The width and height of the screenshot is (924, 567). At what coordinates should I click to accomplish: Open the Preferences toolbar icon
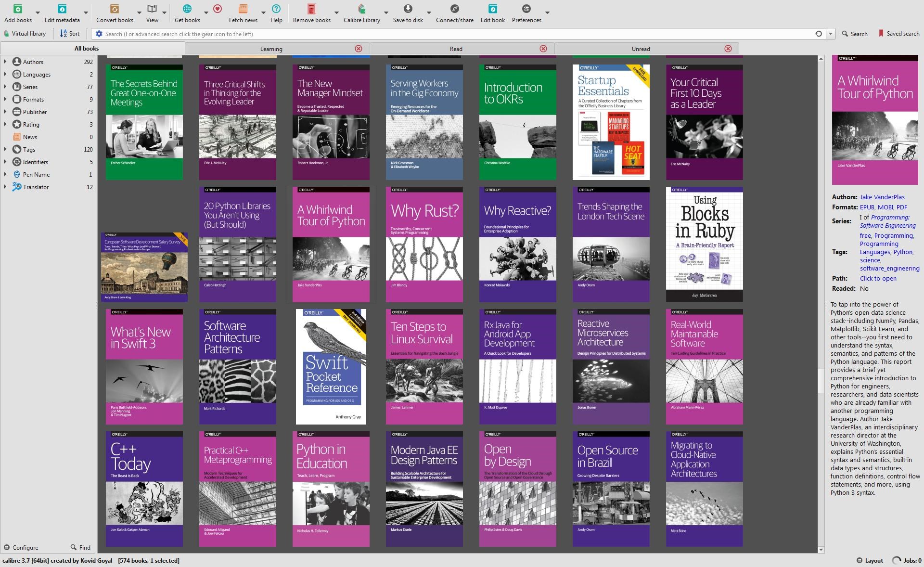tap(526, 9)
